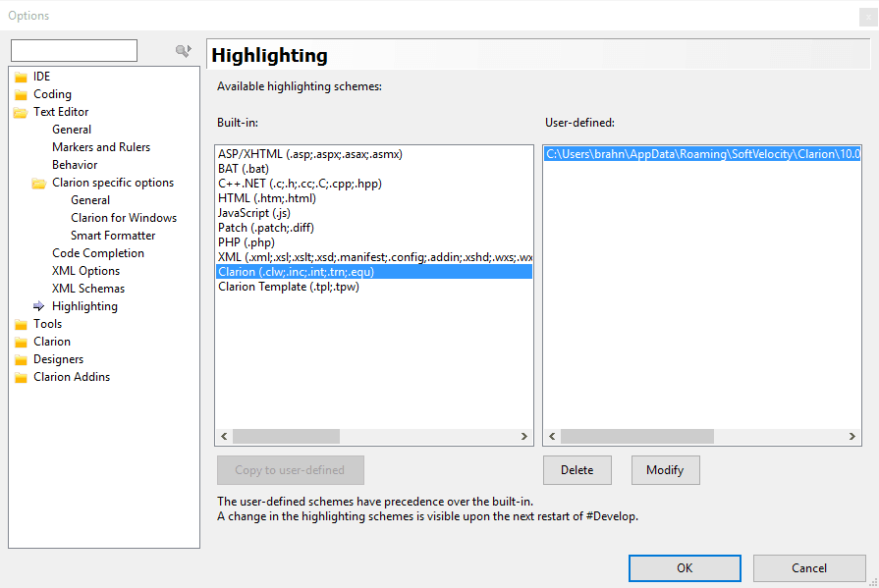The image size is (879, 588).
Task: Select Clarion Template (.tpl;.tpw) scheme
Action: click(282, 287)
